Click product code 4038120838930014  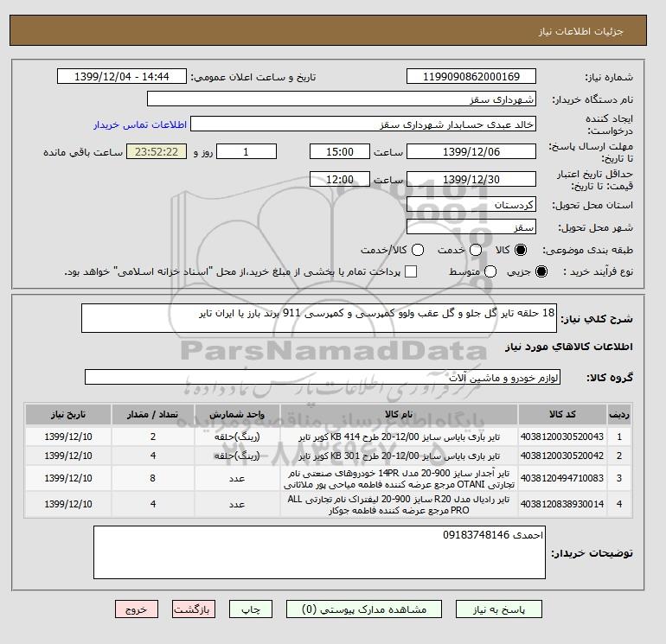(x=562, y=504)
